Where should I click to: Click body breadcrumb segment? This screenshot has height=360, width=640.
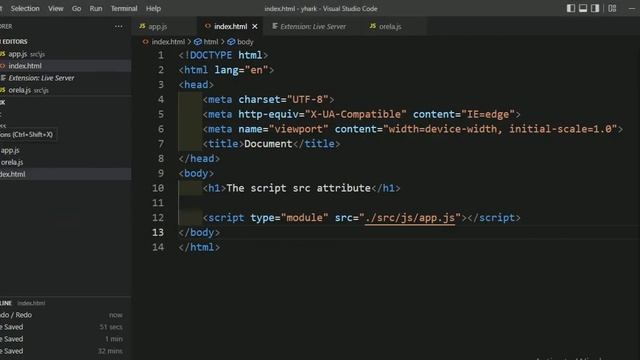(245, 42)
